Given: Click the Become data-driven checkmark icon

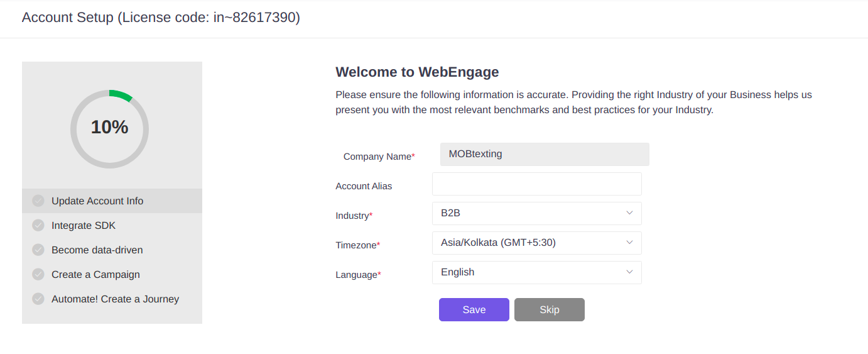Looking at the screenshot, I should click(38, 250).
